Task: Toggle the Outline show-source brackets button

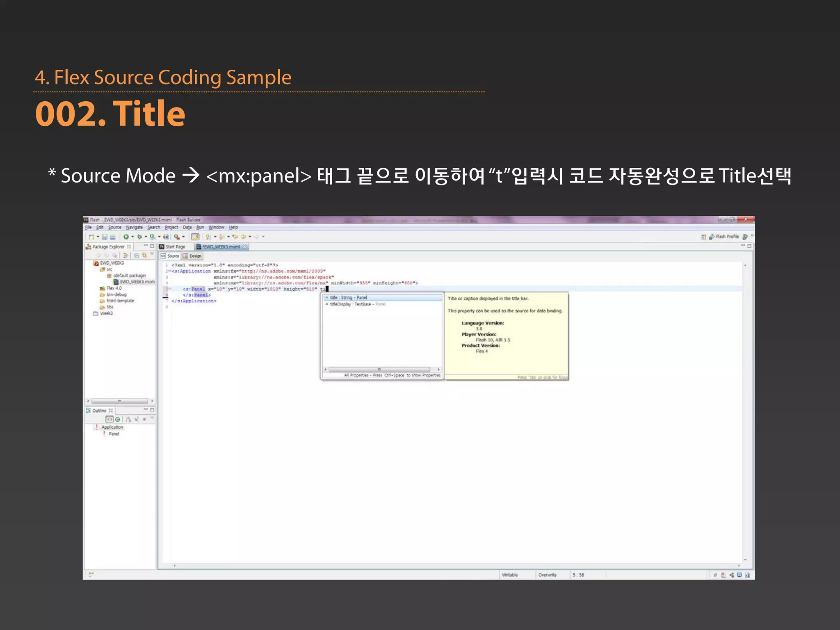Action: (110, 419)
